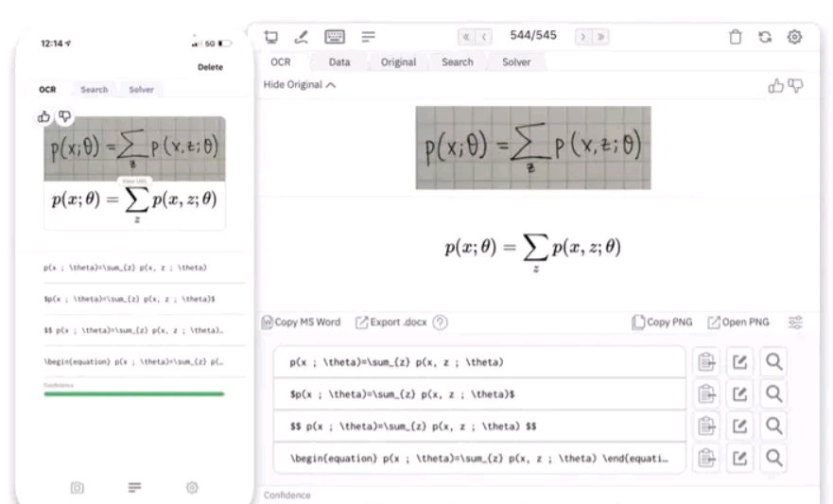Search the \begin{equation} result row
The image size is (833, 504).
[773, 458]
